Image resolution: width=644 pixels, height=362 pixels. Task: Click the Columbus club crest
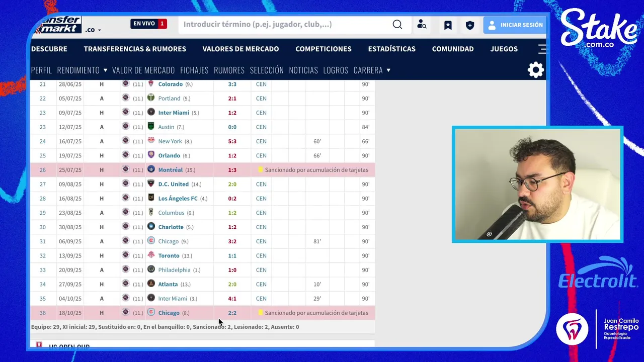(x=151, y=212)
